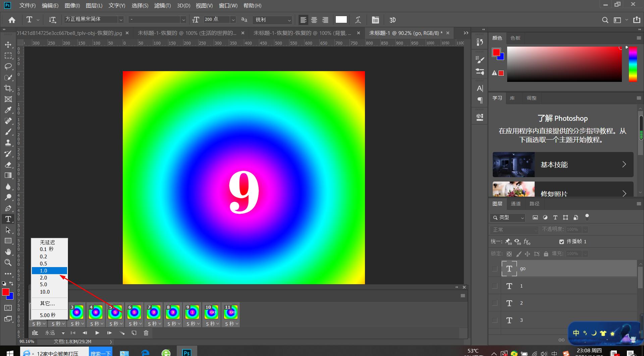The image size is (644, 356).
Task: Open the font family dropdown
Action: pos(121,20)
